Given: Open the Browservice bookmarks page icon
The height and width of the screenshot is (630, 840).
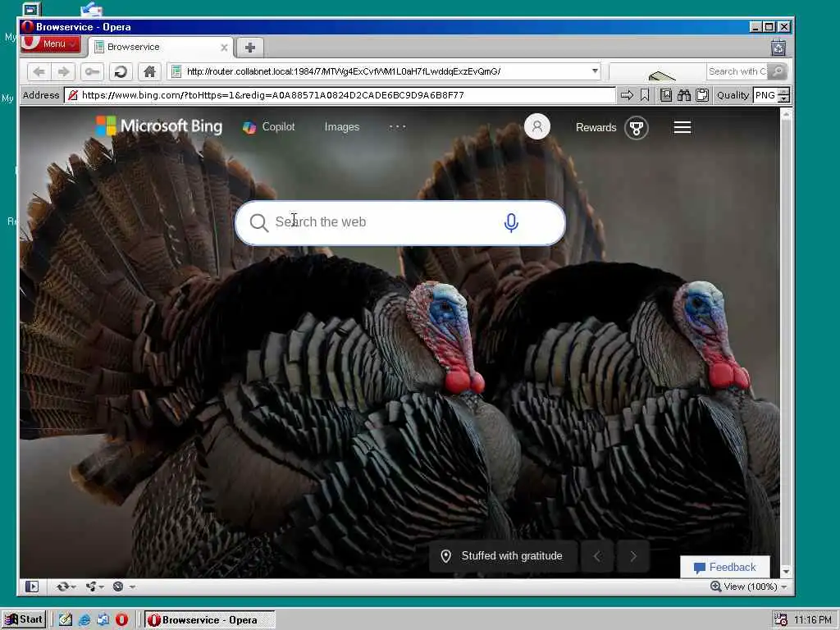Looking at the screenshot, I should pyautogui.click(x=666, y=95).
